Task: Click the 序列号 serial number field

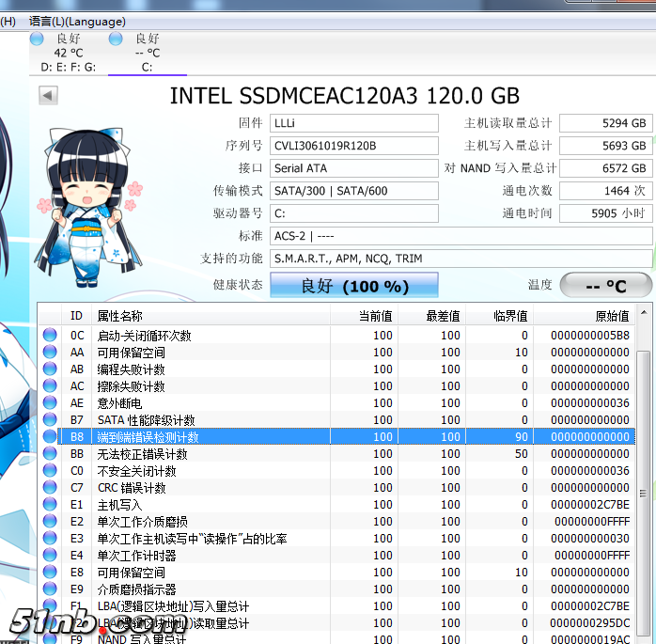Action: pyautogui.click(x=354, y=146)
